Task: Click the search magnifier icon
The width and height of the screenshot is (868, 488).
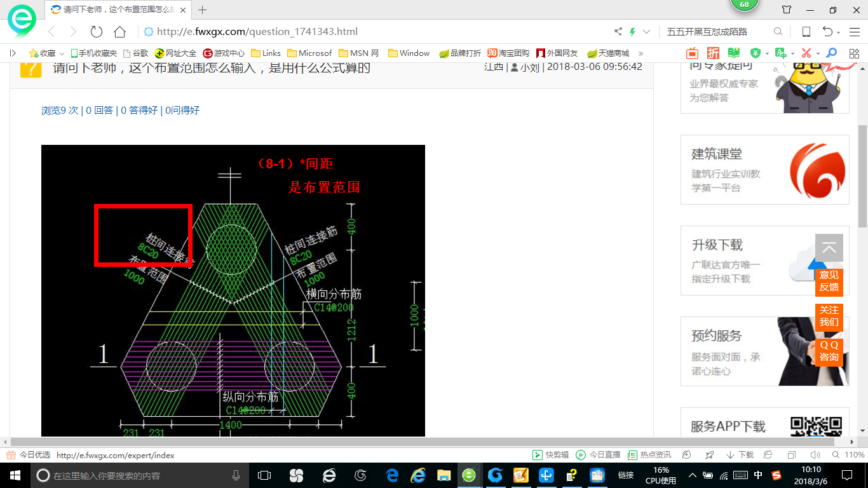Action: (778, 32)
